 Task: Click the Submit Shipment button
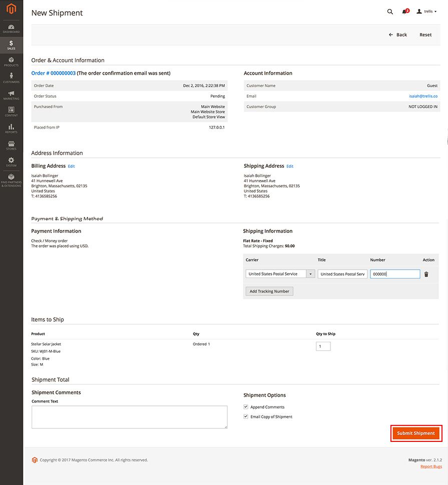416,433
